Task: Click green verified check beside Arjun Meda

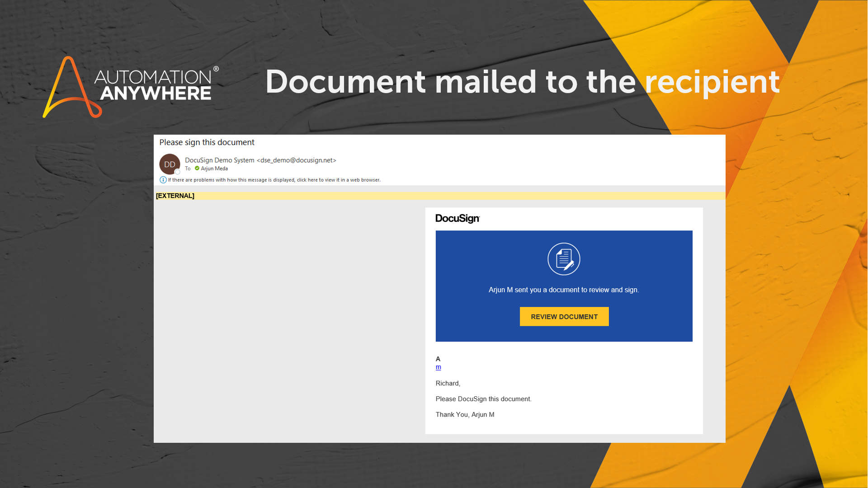Action: 197,169
